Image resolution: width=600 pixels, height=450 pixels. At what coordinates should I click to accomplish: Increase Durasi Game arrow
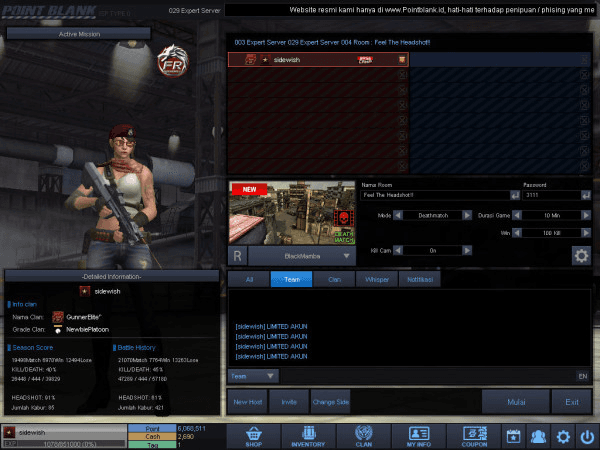click(x=586, y=215)
